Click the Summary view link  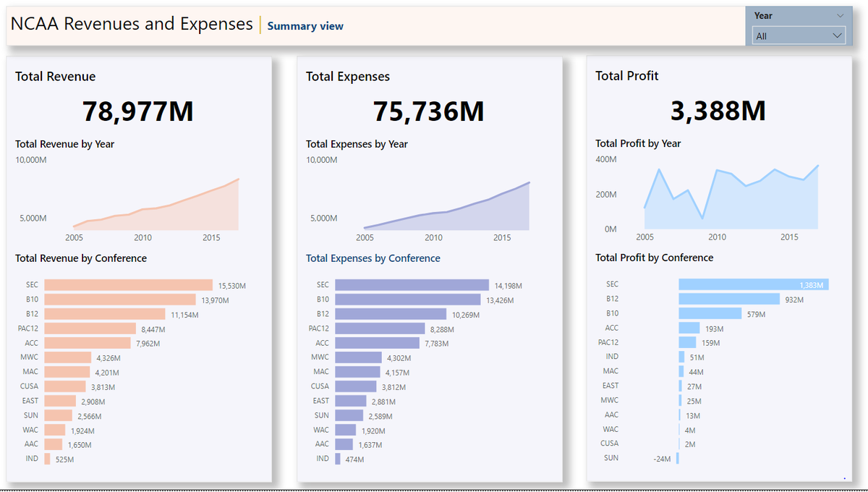click(x=305, y=26)
